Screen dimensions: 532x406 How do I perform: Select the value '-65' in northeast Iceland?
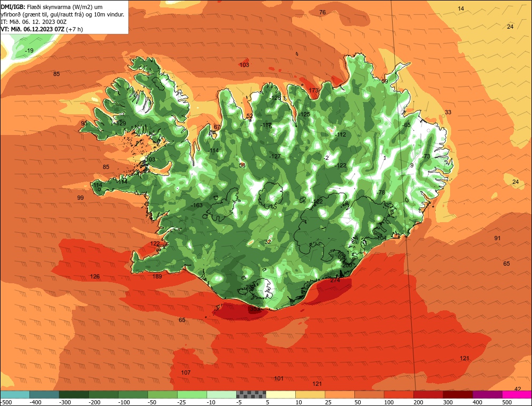(406, 125)
